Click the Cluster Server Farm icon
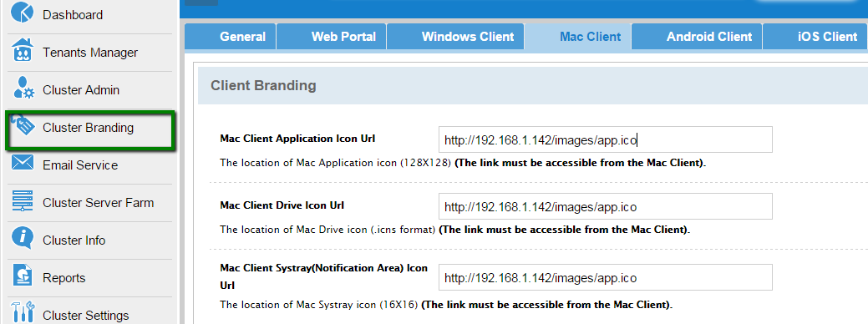Screen dimensions: 868x324 tap(23, 201)
